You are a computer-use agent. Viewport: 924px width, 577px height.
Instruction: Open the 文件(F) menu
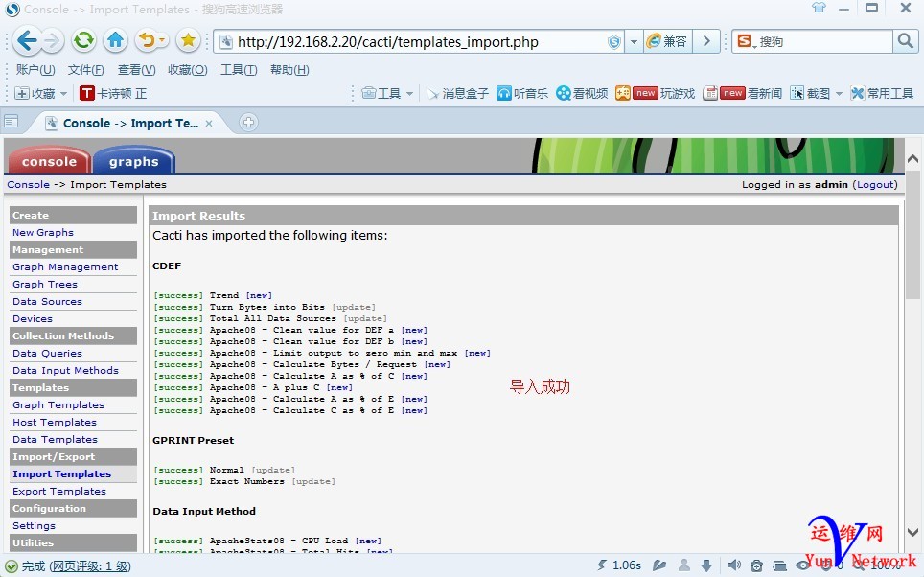(x=85, y=70)
